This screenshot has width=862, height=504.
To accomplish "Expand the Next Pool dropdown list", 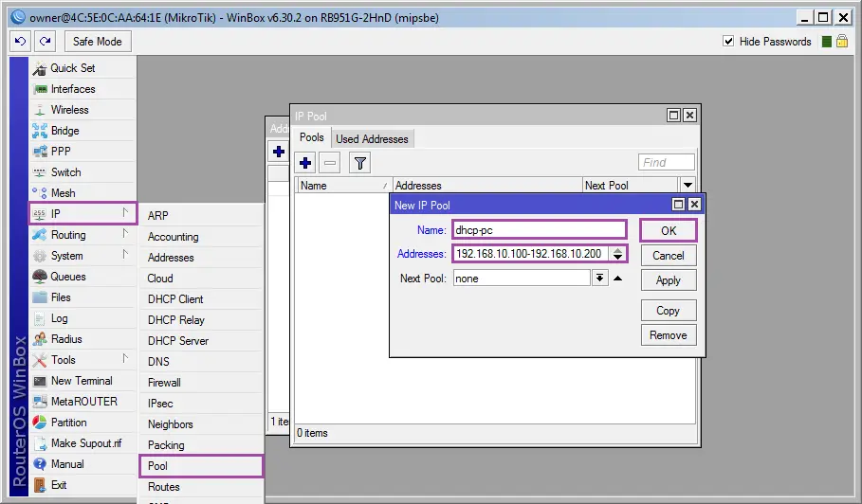I will tap(599, 279).
